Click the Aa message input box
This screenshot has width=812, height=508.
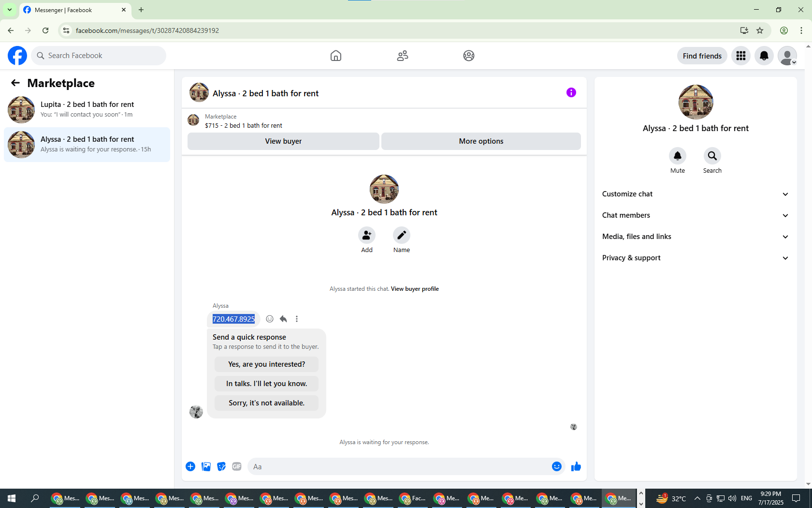click(400, 466)
